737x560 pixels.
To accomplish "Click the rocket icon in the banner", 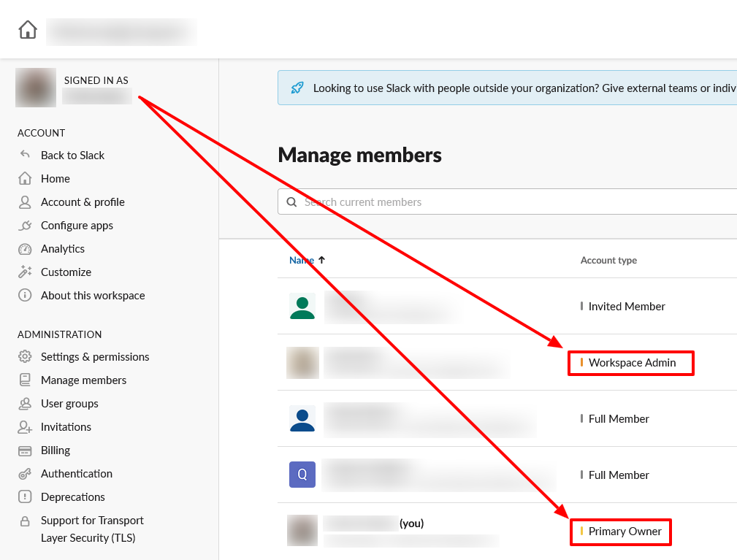I will (297, 88).
